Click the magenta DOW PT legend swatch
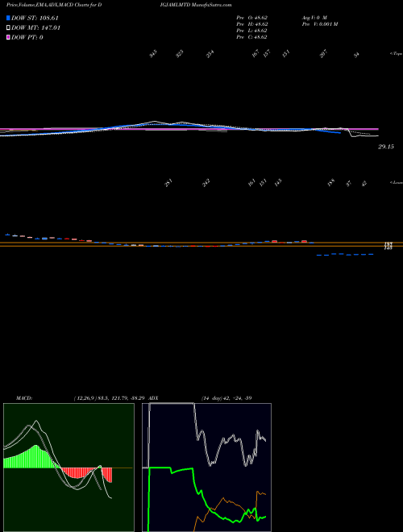Viewport: 403px width, 532px height. [x=8, y=37]
